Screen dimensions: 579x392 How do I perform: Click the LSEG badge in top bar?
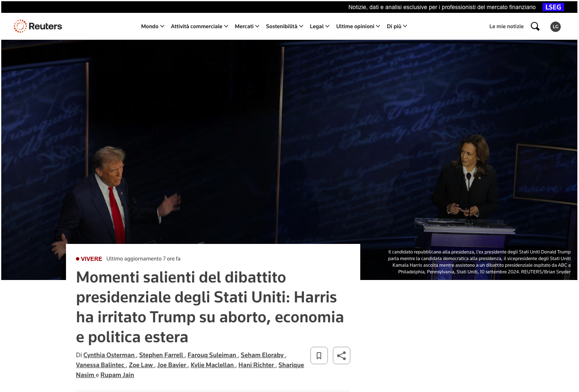553,7
